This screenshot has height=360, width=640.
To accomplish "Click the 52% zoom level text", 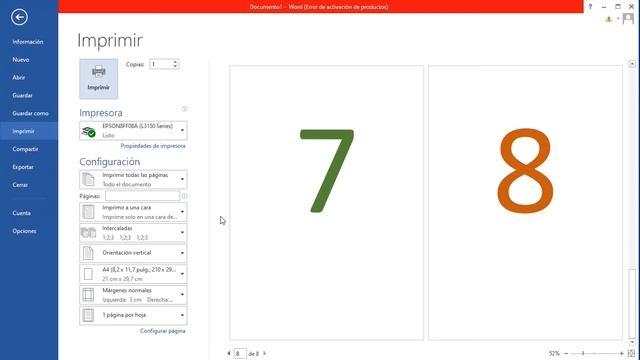I will click(554, 353).
